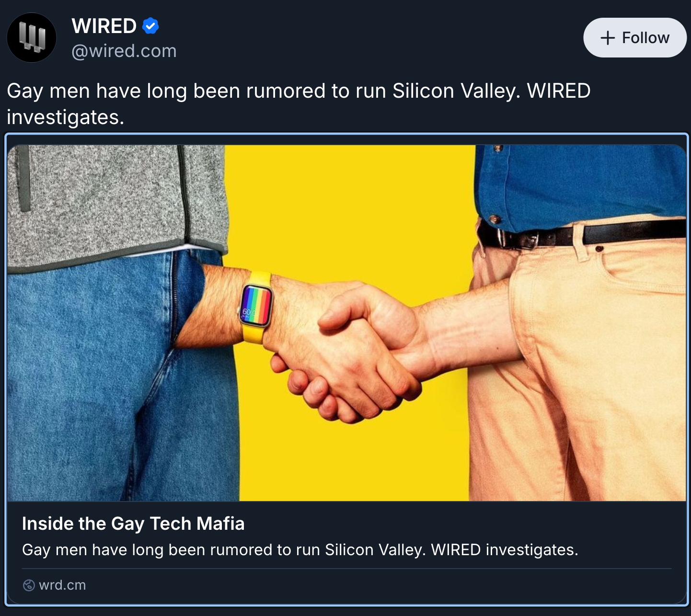Follow the WIRED account
Image resolution: width=691 pixels, height=616 pixels.
pos(635,38)
